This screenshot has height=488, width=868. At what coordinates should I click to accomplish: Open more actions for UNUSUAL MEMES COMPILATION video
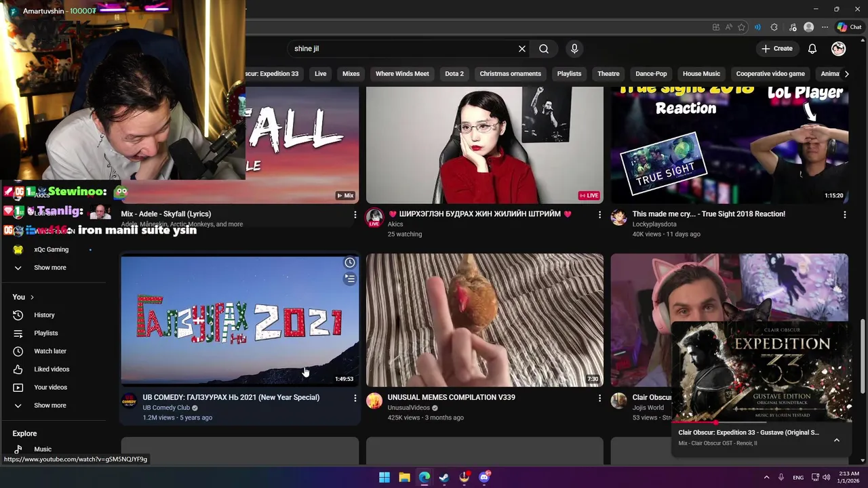(x=599, y=398)
